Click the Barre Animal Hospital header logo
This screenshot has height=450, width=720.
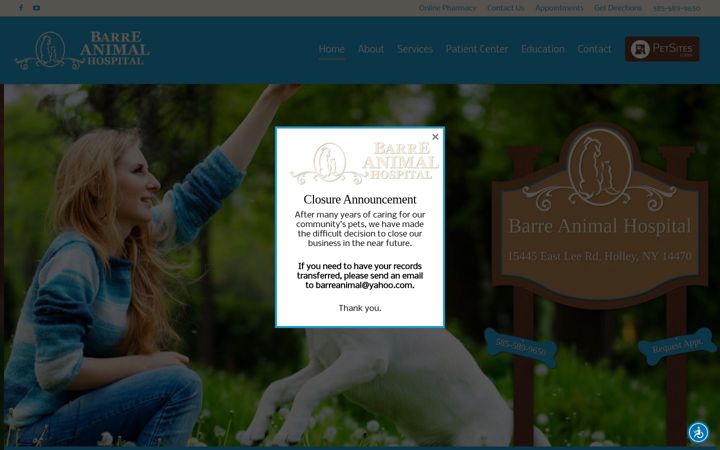point(82,51)
